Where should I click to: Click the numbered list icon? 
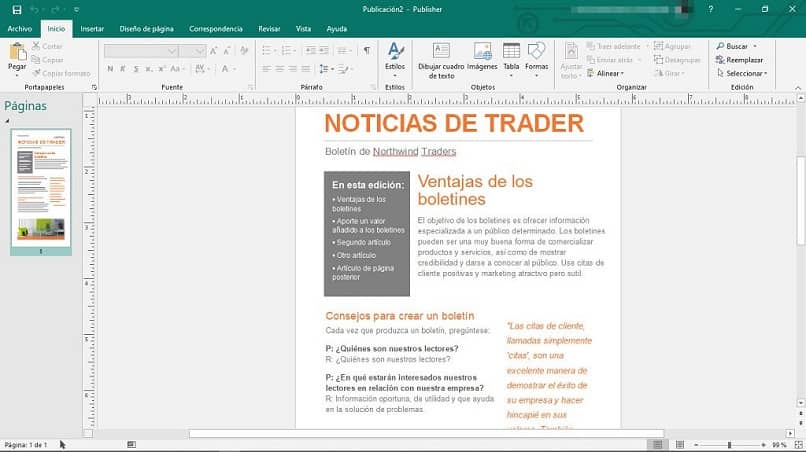point(286,50)
